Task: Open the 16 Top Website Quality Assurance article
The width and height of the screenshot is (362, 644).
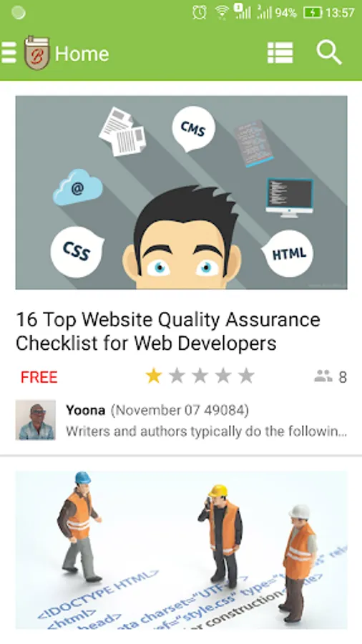Action: pos(168,331)
